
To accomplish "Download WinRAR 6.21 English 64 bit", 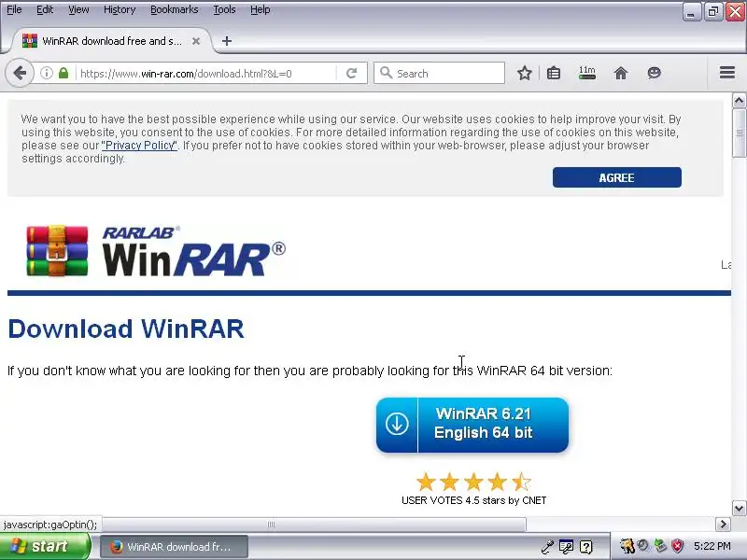I will click(472, 425).
